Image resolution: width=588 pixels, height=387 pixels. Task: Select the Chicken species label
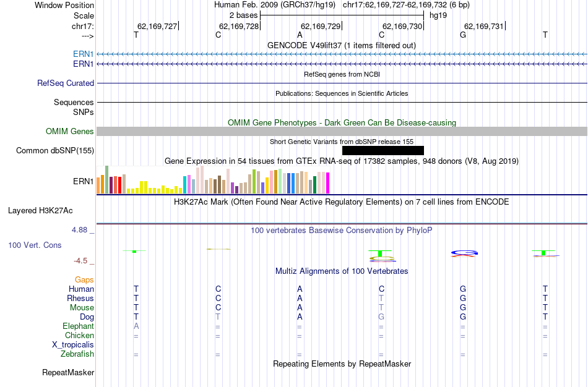click(x=79, y=335)
